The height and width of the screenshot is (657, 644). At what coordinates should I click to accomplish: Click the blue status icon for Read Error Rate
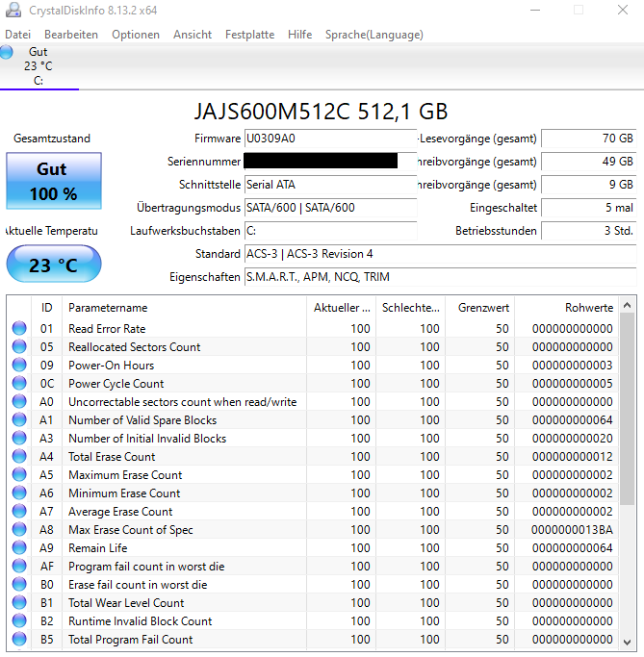19,328
